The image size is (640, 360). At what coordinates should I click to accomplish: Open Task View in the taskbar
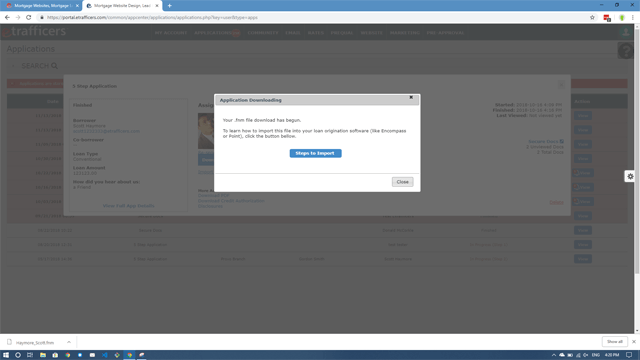click(x=30, y=355)
